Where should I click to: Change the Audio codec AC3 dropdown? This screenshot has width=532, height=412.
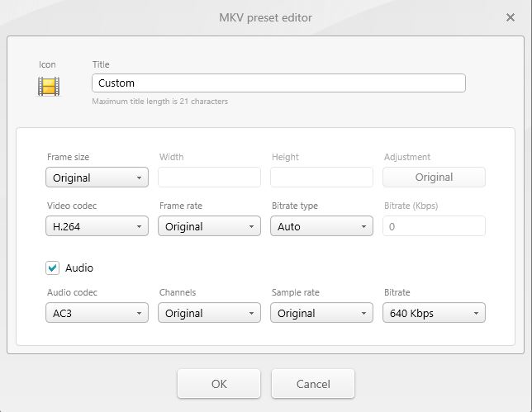[x=97, y=313]
